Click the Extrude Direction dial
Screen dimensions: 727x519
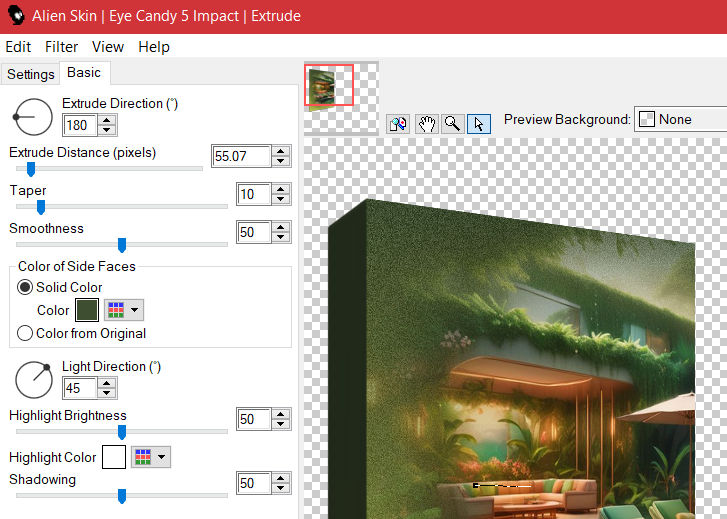coord(33,117)
